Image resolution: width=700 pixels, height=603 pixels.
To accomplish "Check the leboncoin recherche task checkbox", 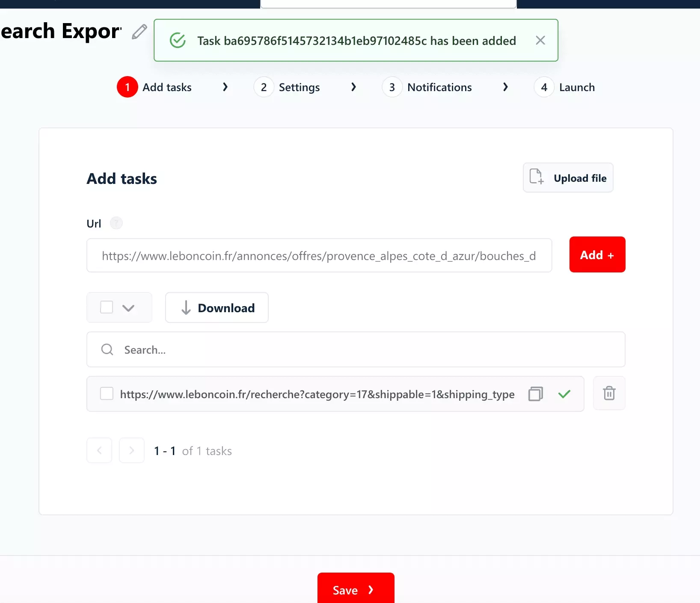I will click(x=107, y=394).
